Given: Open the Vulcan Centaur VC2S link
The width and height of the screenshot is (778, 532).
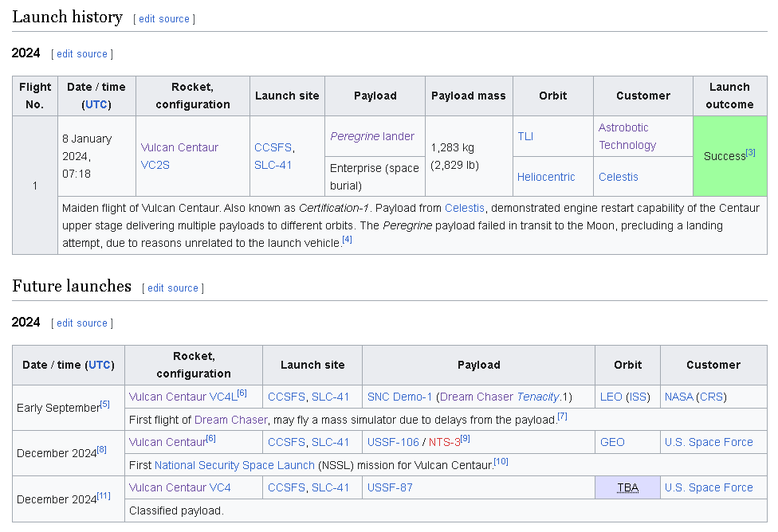Looking at the screenshot, I should pyautogui.click(x=179, y=156).
